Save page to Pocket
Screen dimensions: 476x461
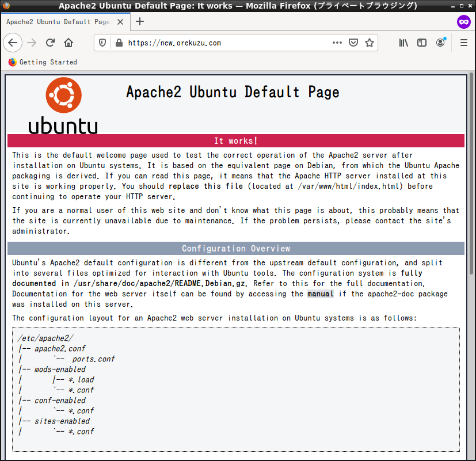pos(353,43)
